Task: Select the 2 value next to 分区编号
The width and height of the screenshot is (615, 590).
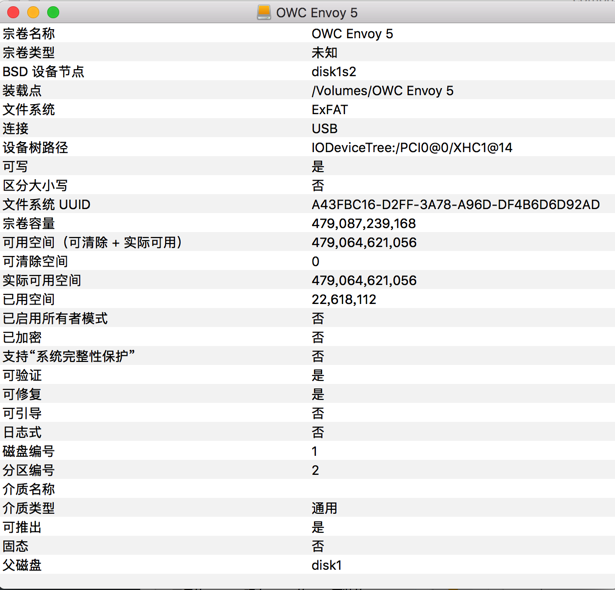Action: coord(315,470)
